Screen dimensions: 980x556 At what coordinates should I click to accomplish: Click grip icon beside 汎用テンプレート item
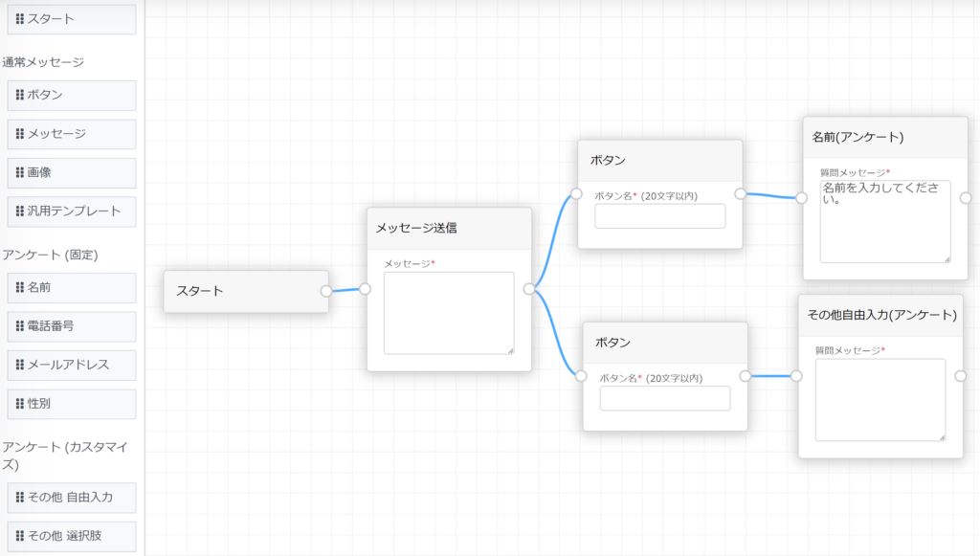pyautogui.click(x=20, y=211)
